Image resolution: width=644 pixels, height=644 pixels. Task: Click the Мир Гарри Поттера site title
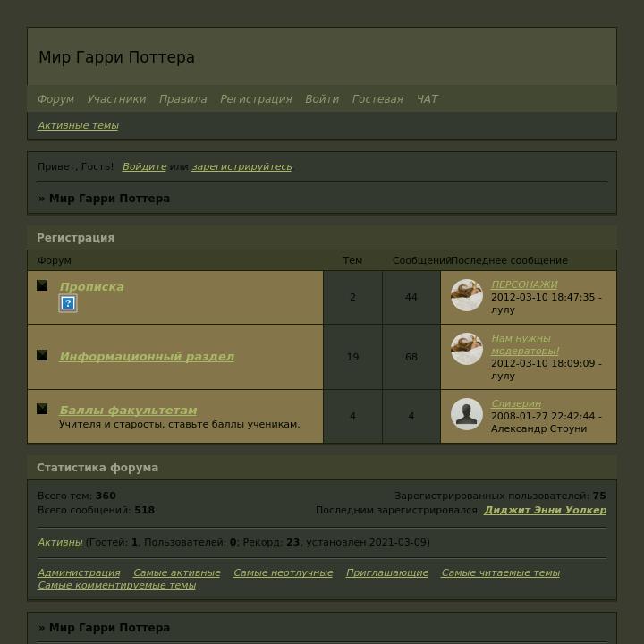[x=116, y=57]
